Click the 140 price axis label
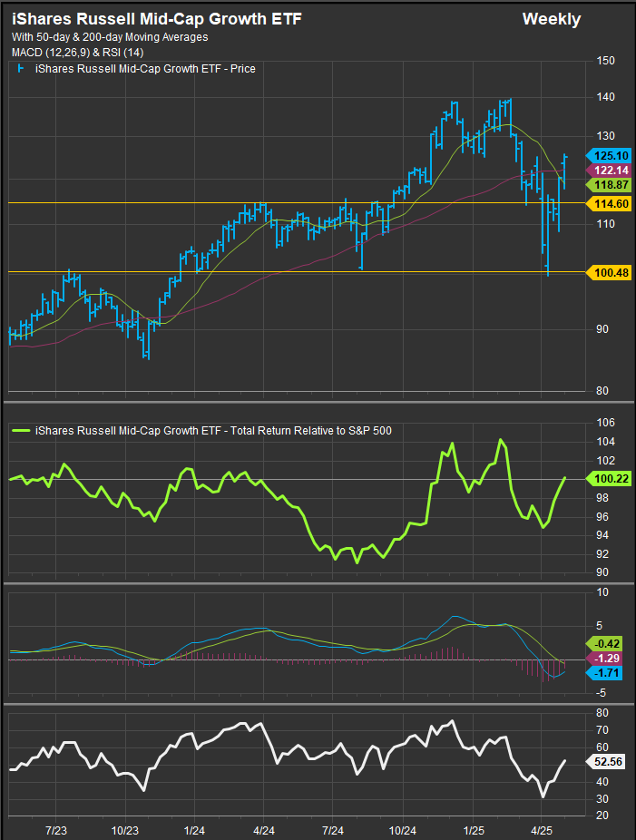636x840 pixels. (x=606, y=97)
